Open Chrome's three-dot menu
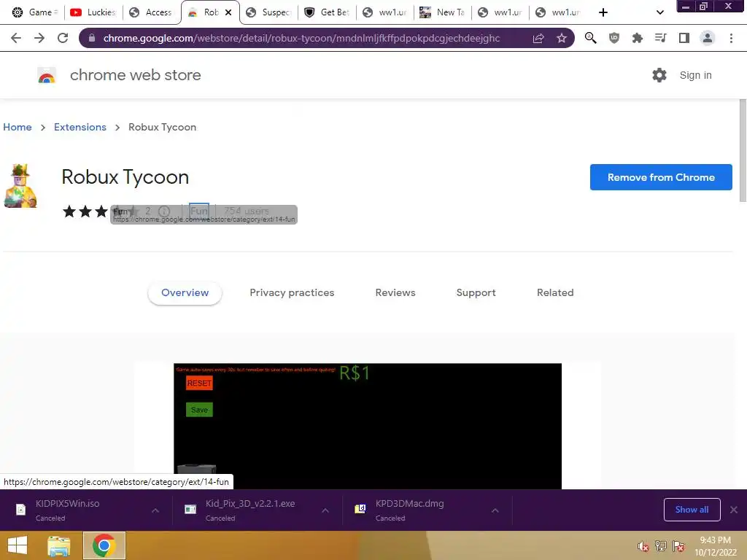This screenshot has height=560, width=747. pos(731,38)
